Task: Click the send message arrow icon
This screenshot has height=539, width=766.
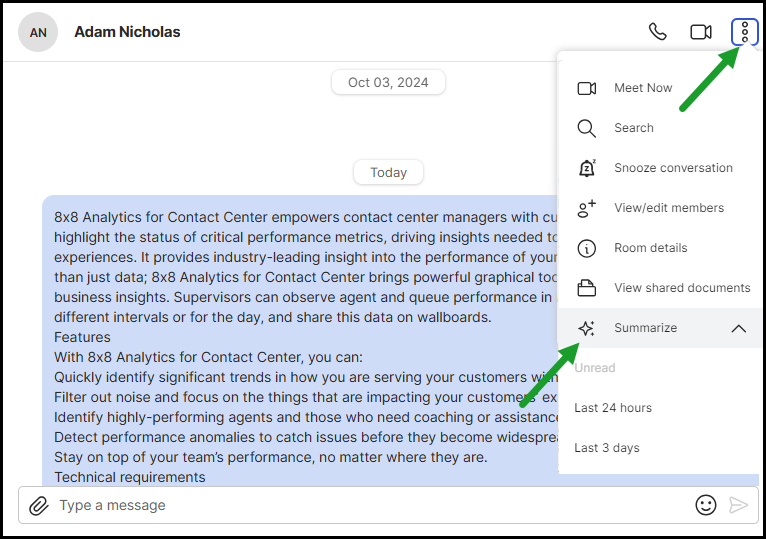Action: (x=738, y=505)
